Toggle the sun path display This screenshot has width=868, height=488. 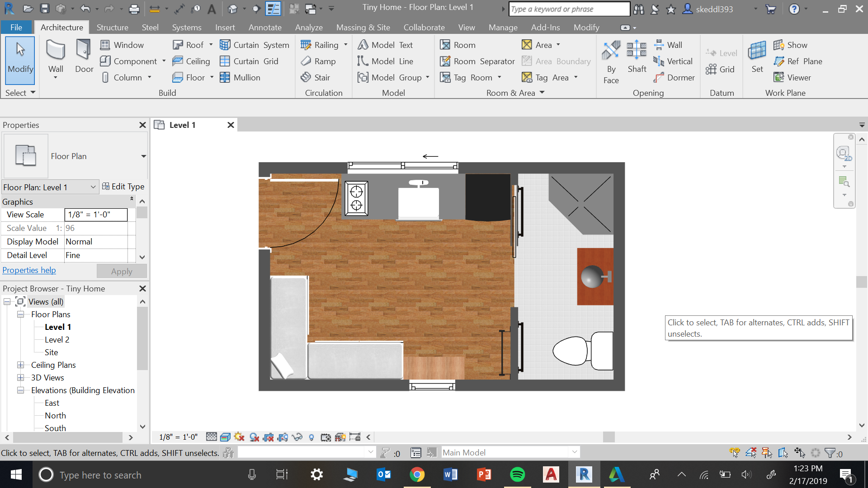pos(238,437)
